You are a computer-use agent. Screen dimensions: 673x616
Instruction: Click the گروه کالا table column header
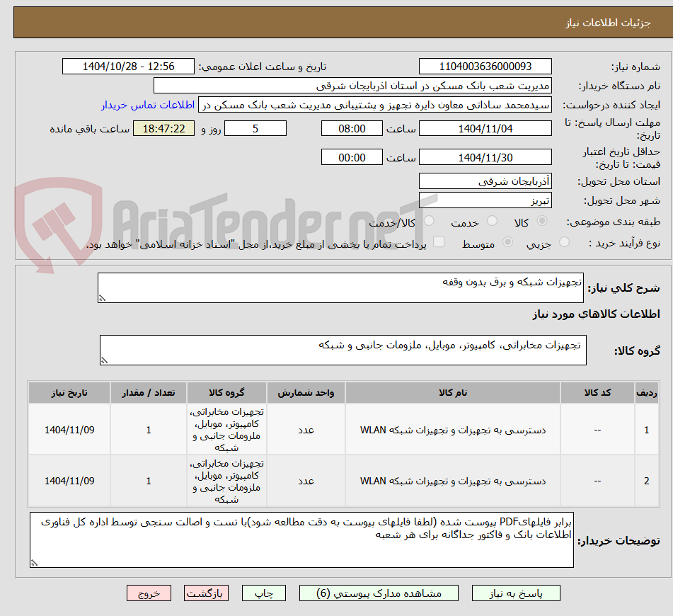[x=226, y=393]
